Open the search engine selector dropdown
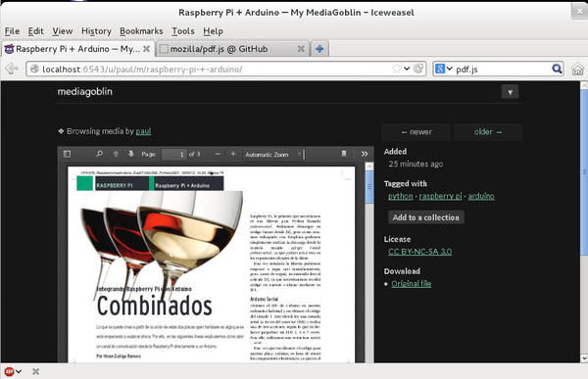This screenshot has width=588, height=379. point(444,69)
